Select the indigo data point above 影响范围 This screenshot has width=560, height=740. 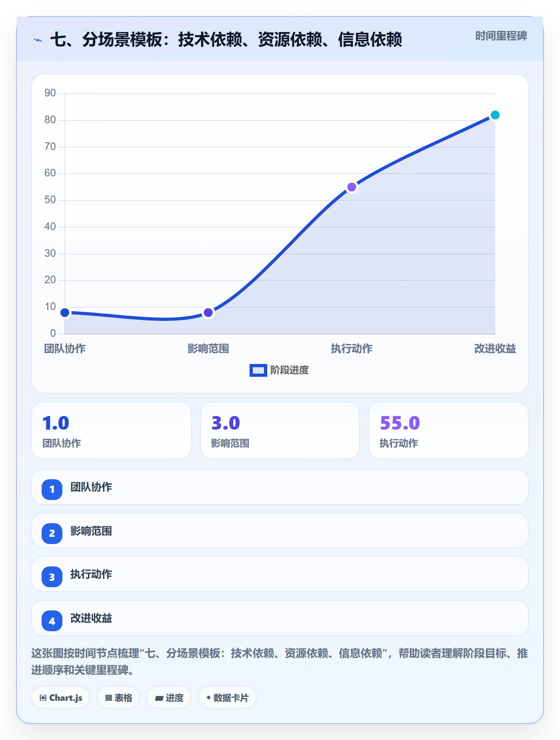(208, 312)
